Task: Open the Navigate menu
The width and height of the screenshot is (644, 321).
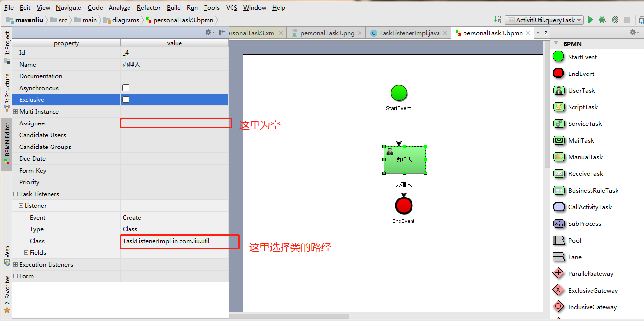Action: pyautogui.click(x=69, y=7)
